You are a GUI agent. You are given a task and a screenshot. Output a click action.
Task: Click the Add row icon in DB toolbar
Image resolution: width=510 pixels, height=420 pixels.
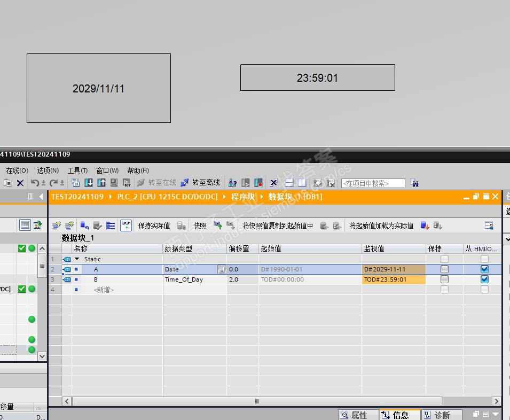(x=69, y=225)
